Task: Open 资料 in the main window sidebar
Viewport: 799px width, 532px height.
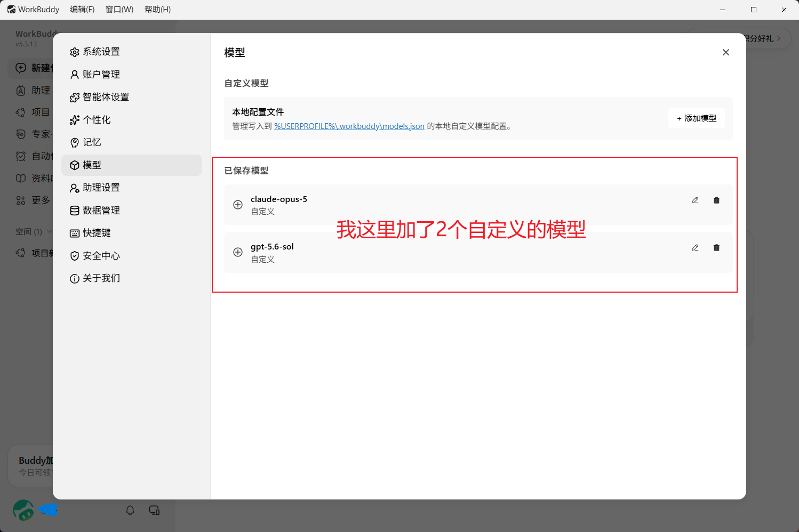Action: [x=34, y=178]
